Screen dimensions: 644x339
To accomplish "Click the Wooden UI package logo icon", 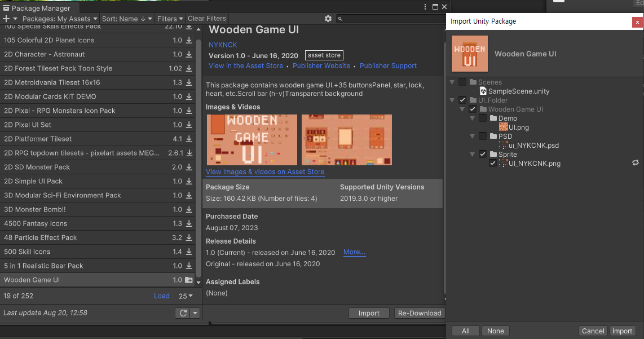I will pos(469,54).
